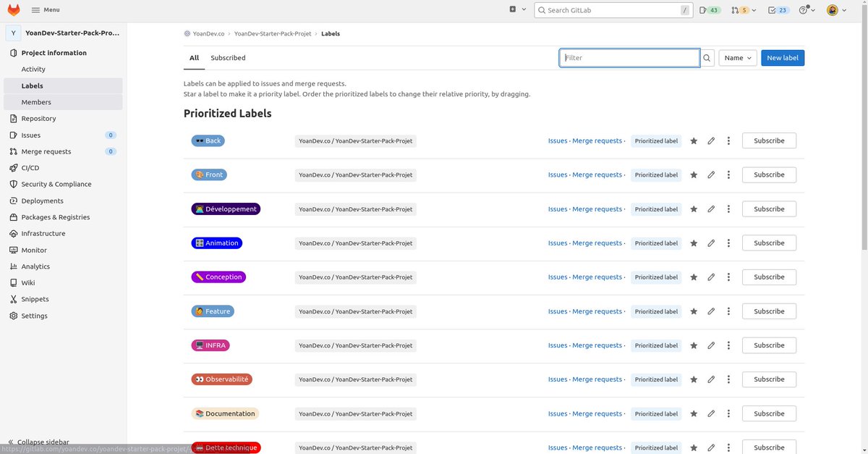Toggle the star on the INFRA label

pyautogui.click(x=693, y=345)
